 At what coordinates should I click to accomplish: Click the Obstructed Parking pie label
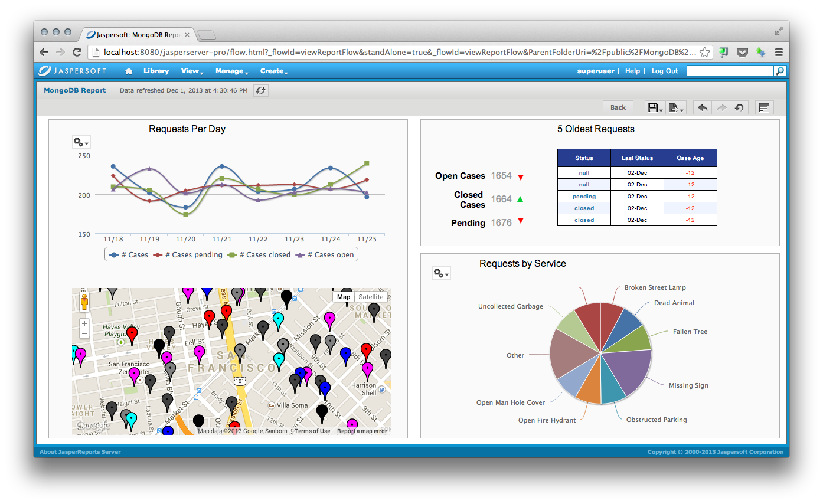point(657,420)
